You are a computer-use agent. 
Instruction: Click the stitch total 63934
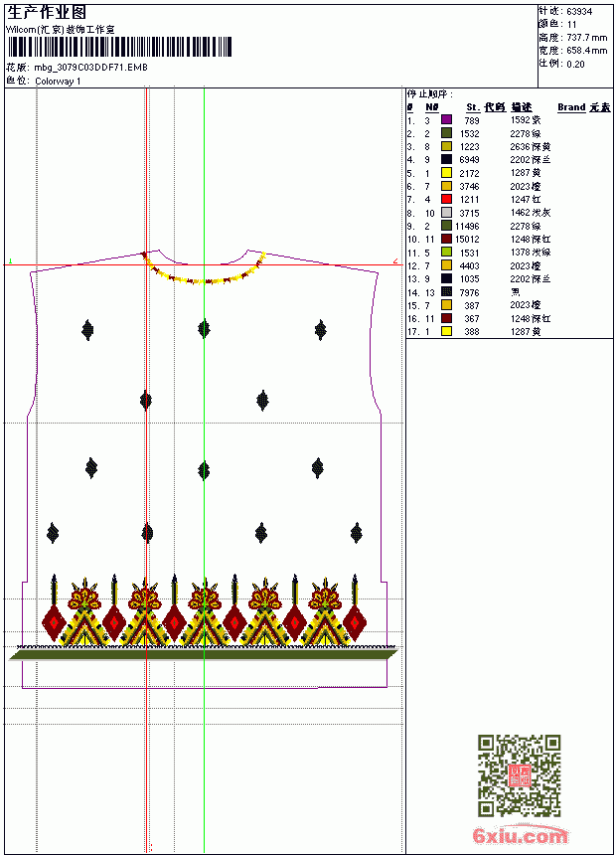579,12
